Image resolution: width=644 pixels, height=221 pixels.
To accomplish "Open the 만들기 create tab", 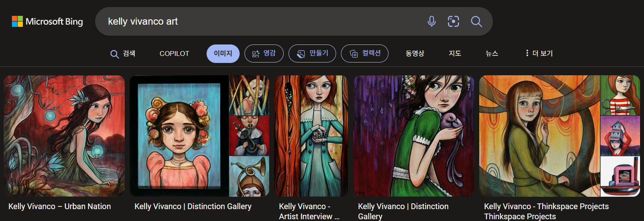I will [x=312, y=54].
